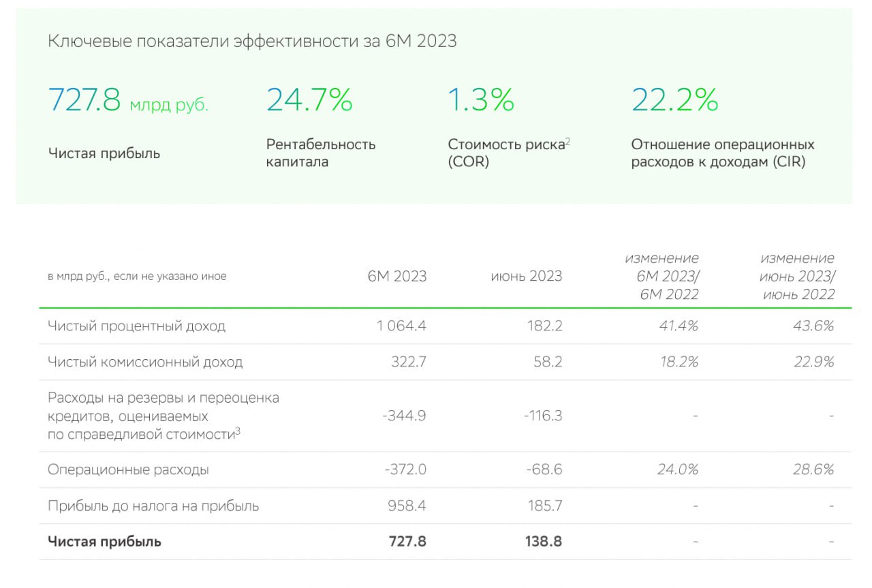Select the bold 727.8 table value

[x=407, y=542]
